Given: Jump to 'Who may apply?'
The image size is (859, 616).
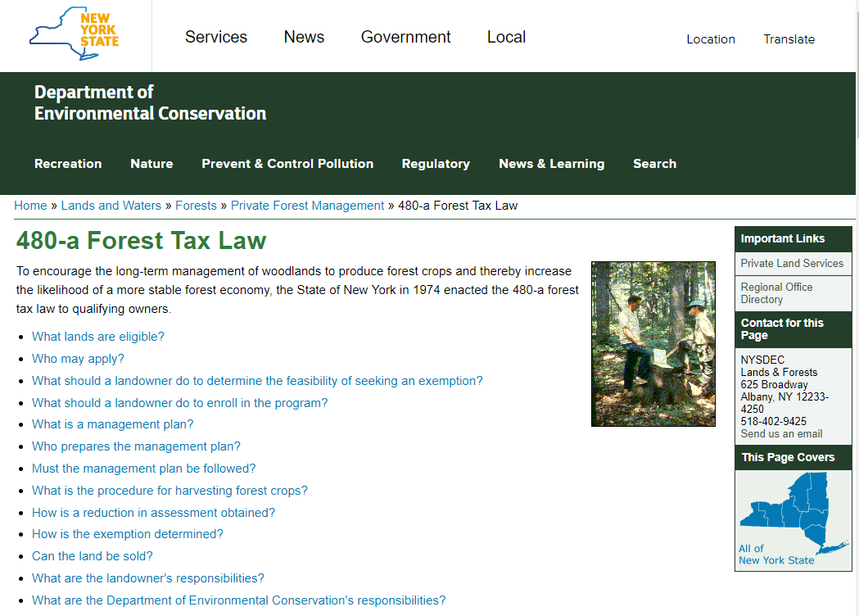Looking at the screenshot, I should pos(78,359).
